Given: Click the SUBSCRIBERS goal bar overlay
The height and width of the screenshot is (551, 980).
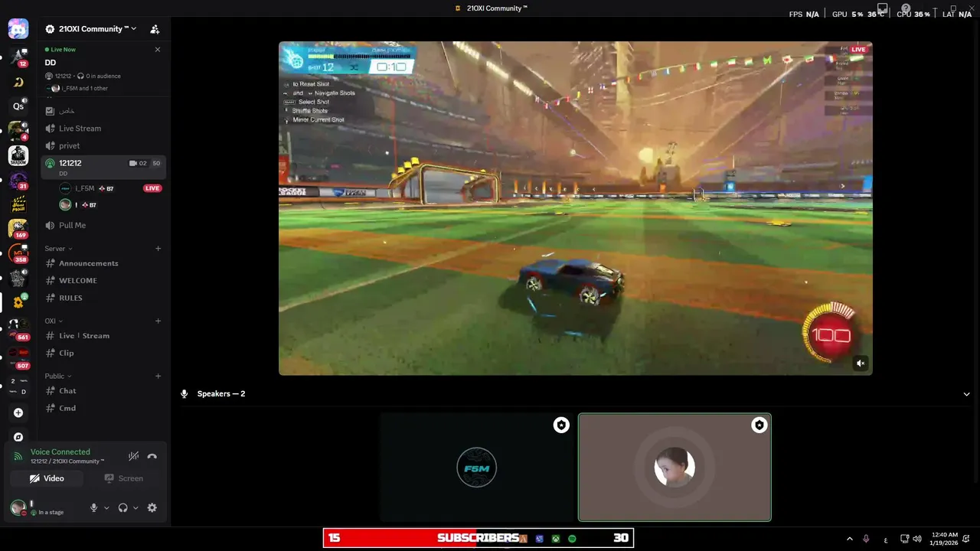Looking at the screenshot, I should tap(478, 538).
